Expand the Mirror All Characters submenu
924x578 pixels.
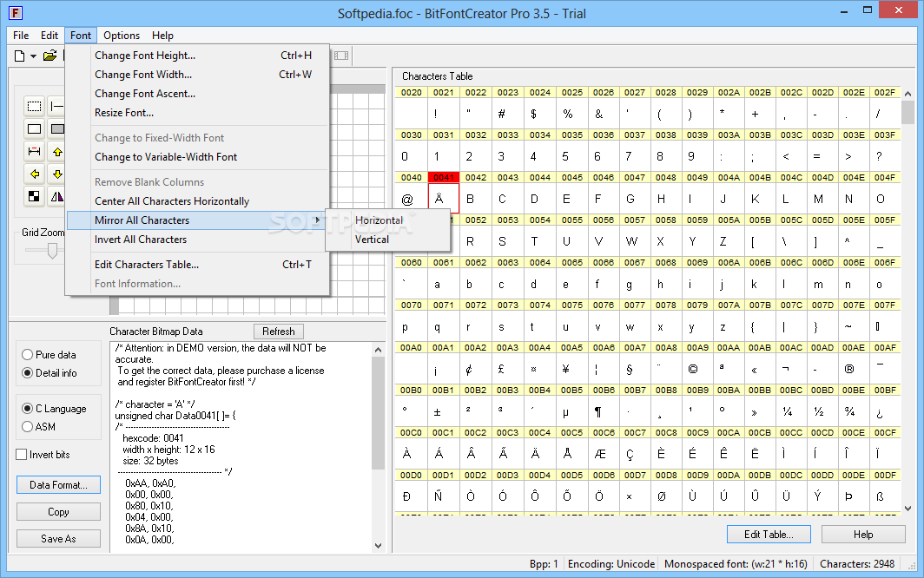click(x=197, y=220)
